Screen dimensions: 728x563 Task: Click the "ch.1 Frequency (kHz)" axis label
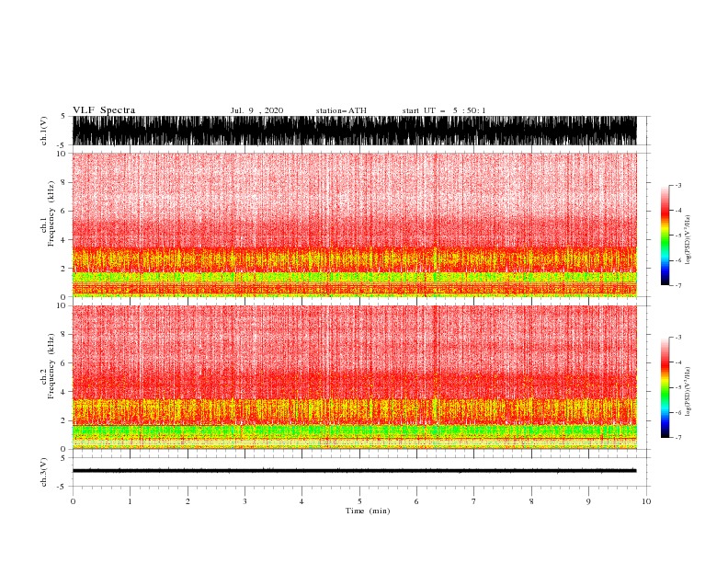[x=48, y=213]
